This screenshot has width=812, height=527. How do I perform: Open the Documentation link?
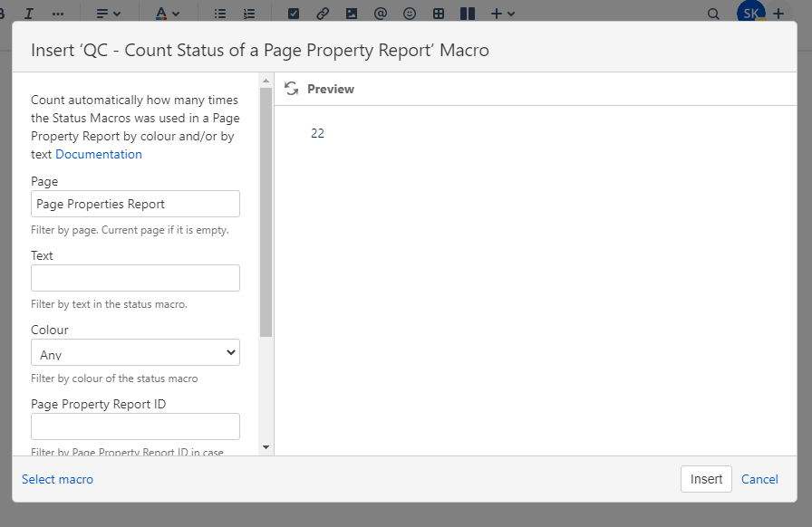pyautogui.click(x=98, y=153)
